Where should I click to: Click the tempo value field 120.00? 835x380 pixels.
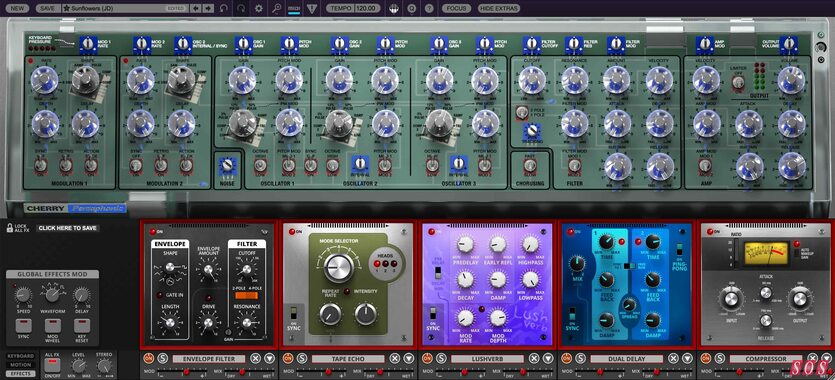[366, 9]
